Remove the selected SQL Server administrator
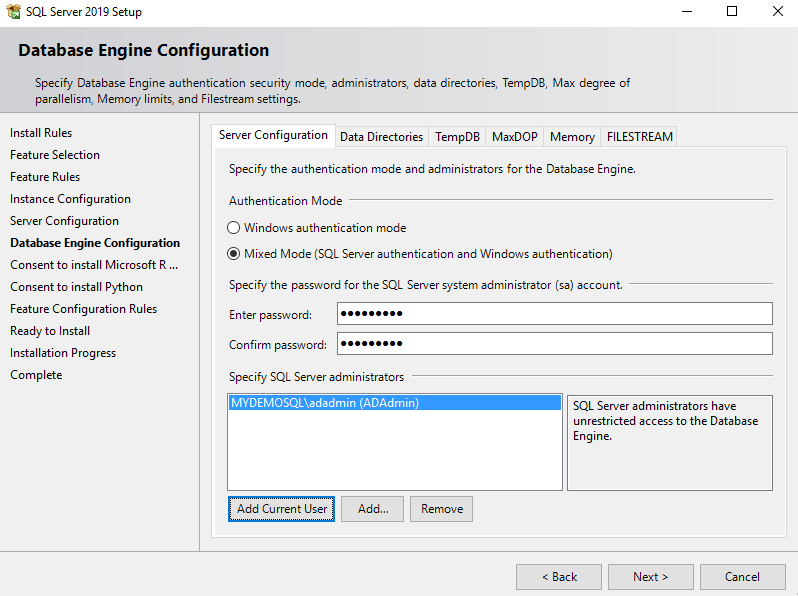 [x=441, y=509]
